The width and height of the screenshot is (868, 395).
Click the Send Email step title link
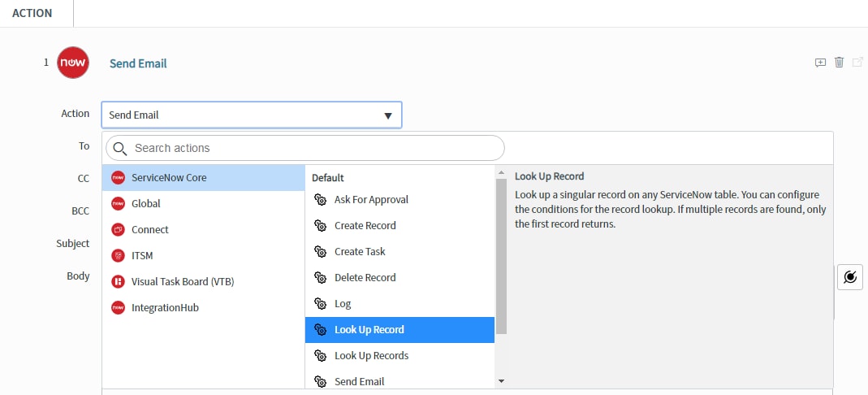(138, 63)
